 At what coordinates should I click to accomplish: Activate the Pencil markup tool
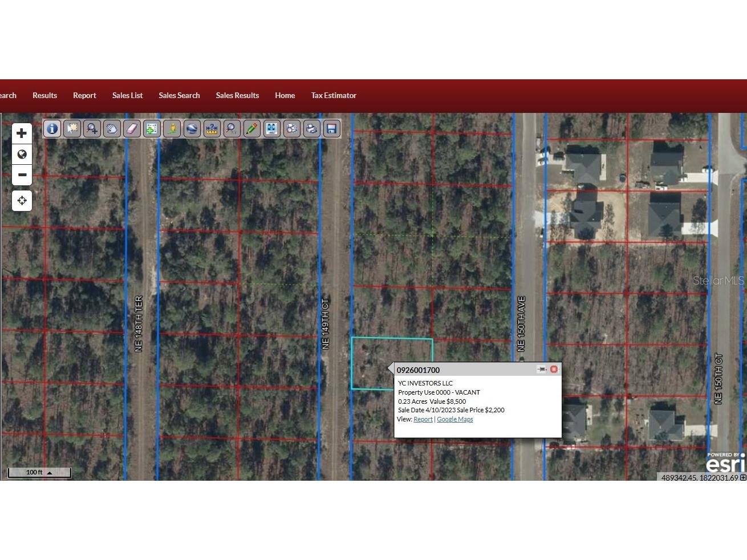click(251, 128)
